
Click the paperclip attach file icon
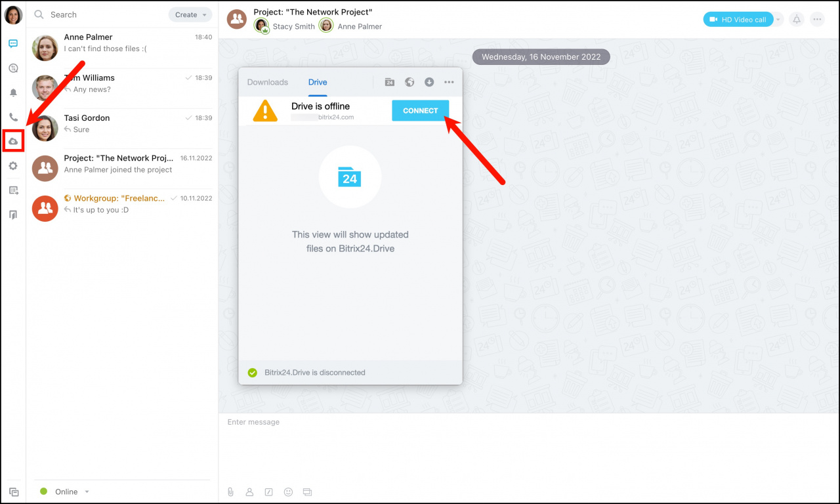[230, 492]
